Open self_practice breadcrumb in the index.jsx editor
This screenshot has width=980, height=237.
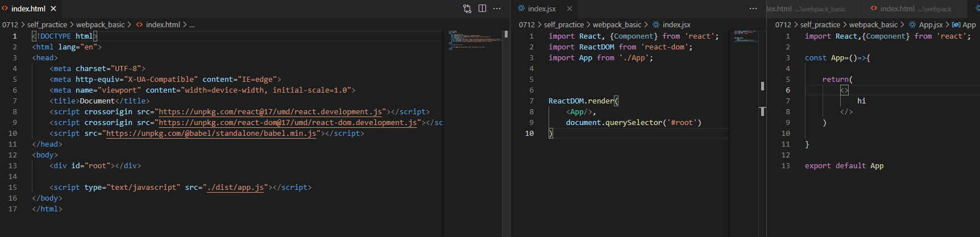564,25
